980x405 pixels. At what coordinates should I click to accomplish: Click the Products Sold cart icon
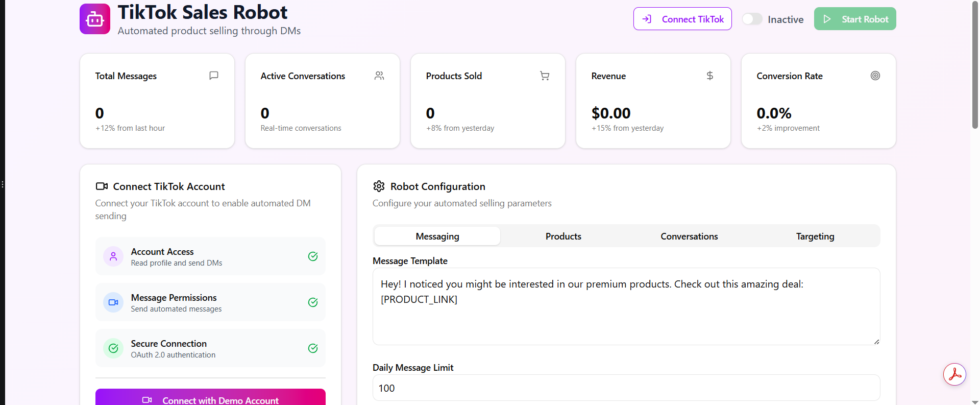point(544,75)
